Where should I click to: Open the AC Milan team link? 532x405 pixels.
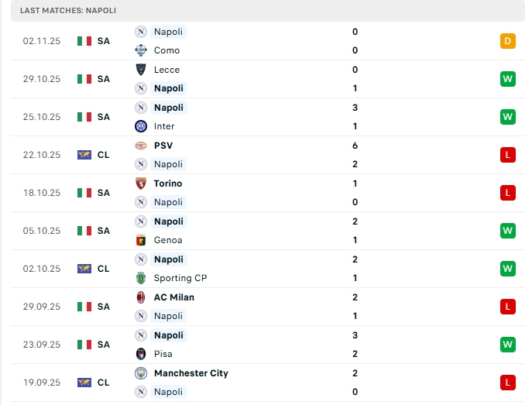pos(173,297)
